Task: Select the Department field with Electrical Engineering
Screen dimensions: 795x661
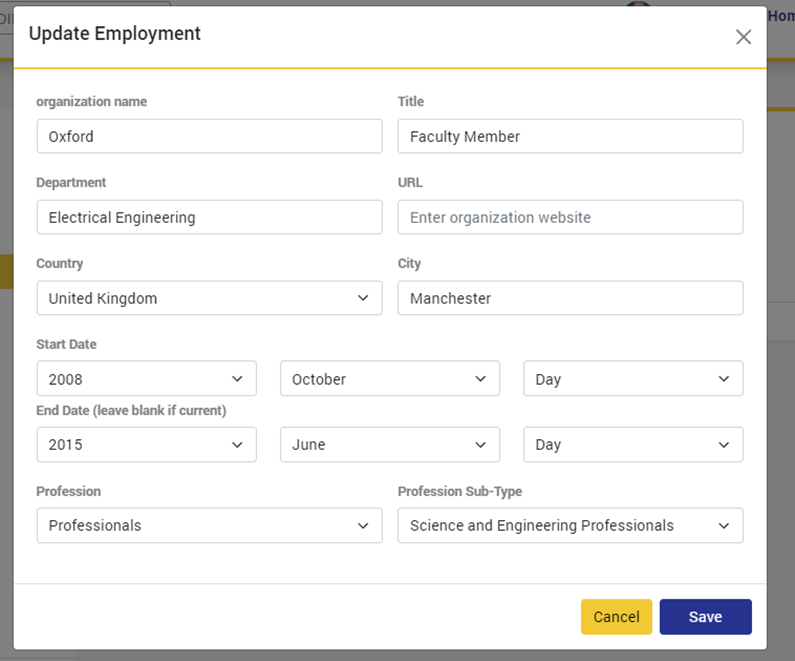Action: pos(209,218)
